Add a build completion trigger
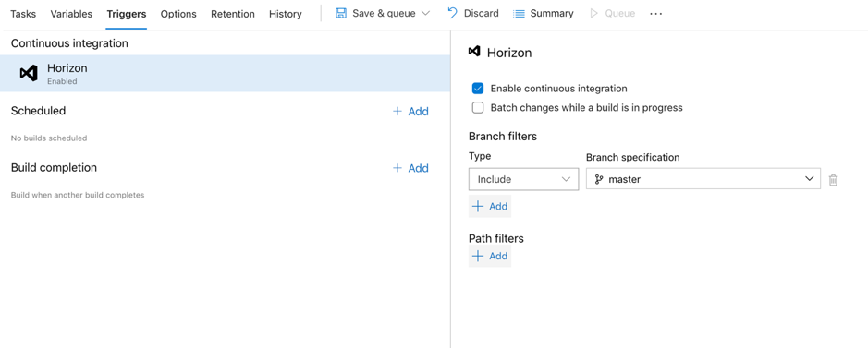The height and width of the screenshot is (348, 868). pos(410,168)
